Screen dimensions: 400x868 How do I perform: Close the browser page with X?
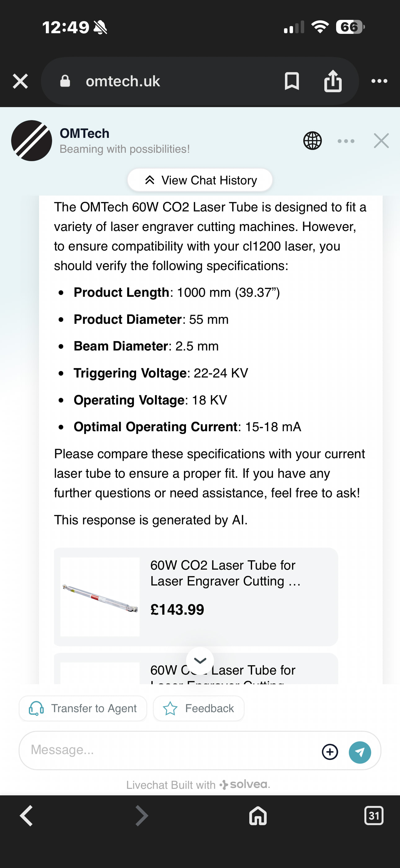[x=20, y=81]
